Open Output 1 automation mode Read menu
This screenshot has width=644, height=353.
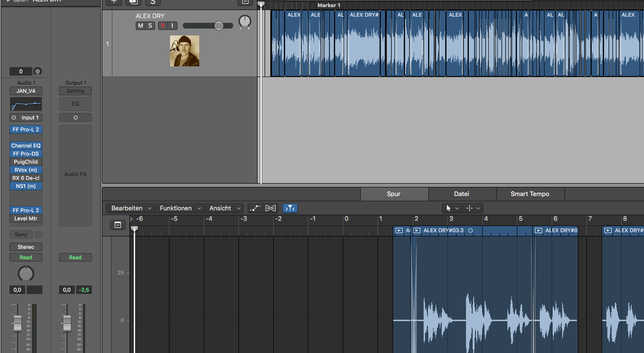[x=75, y=257]
